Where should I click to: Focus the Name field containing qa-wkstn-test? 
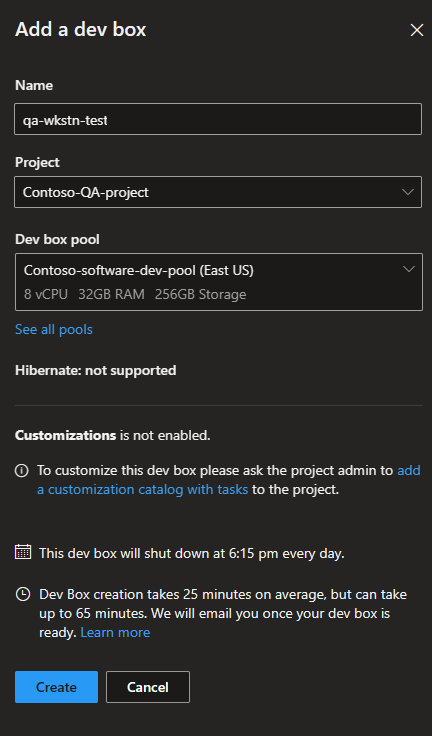coord(218,119)
